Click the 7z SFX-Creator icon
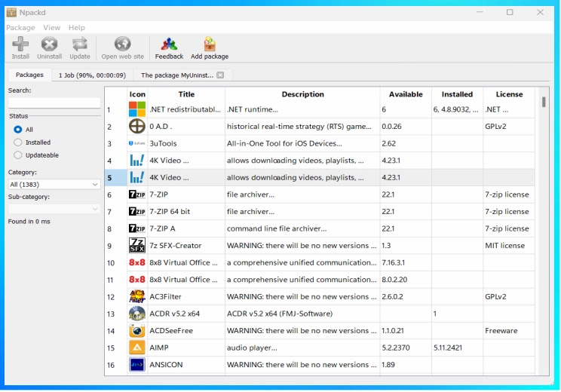The width and height of the screenshot is (561, 392). click(x=137, y=245)
